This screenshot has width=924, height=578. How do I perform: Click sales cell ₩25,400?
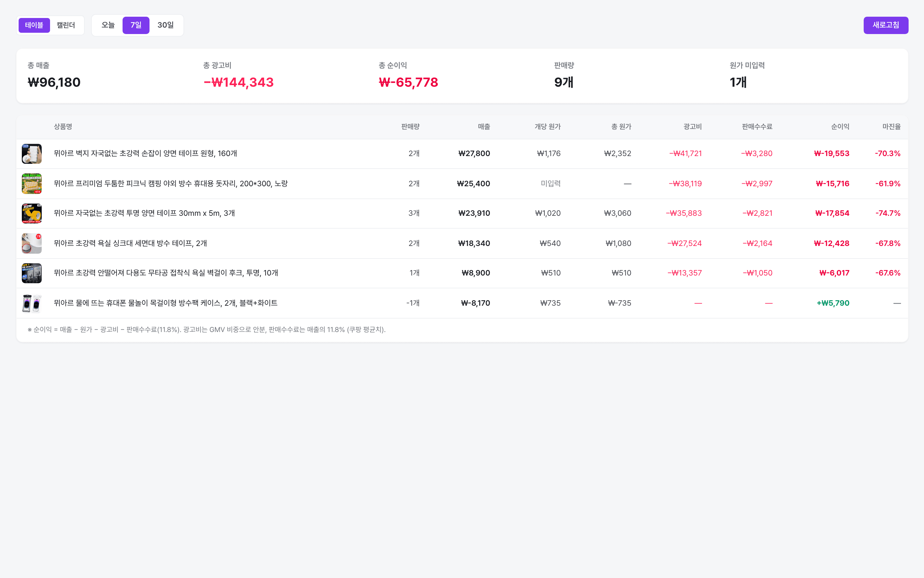[x=474, y=183]
